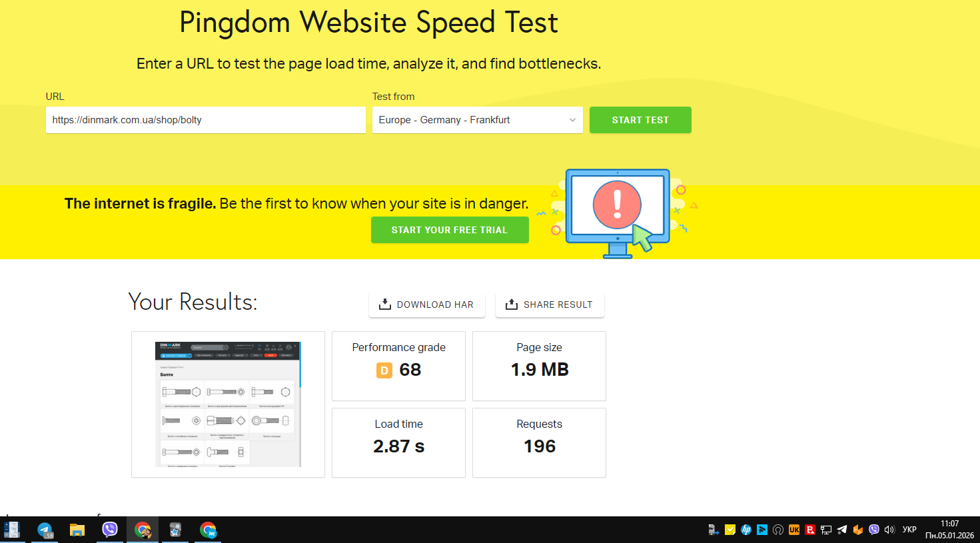Click the Performance grade result card
Viewport: 980px width, 543px height.
tap(398, 366)
